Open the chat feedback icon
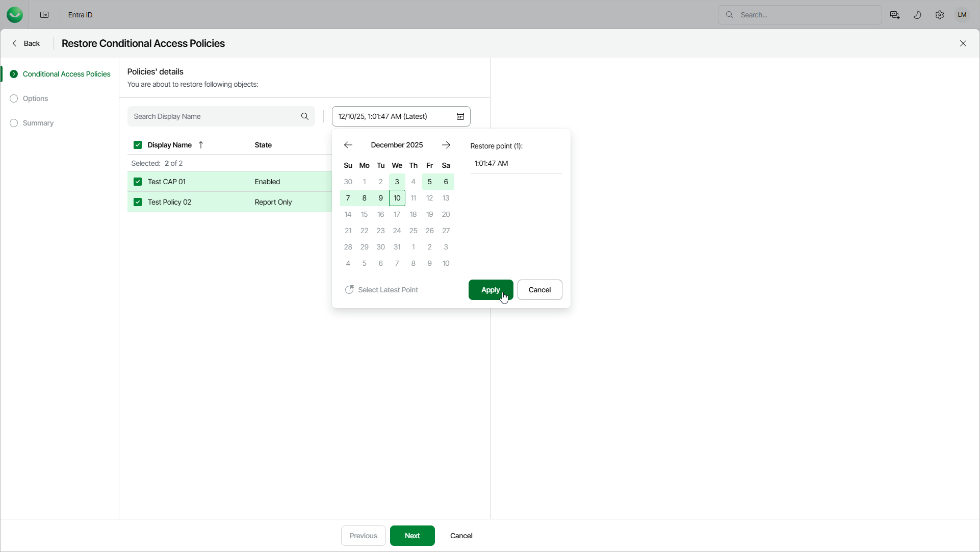This screenshot has width=980, height=552. click(x=894, y=15)
